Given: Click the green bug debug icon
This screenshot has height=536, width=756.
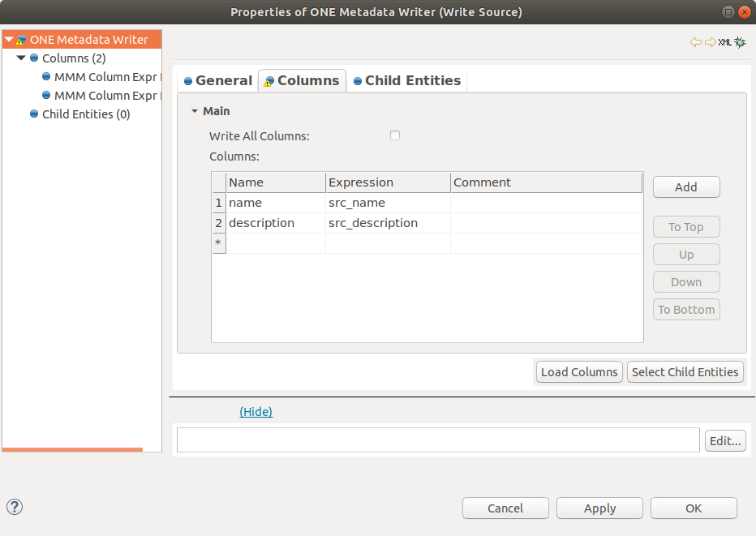Looking at the screenshot, I should 740,42.
